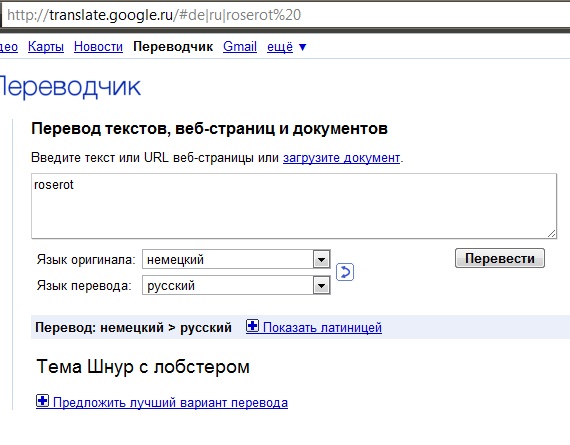Image resolution: width=570 pixels, height=445 pixels.
Task: Click the browser address bar URL
Action: point(154,15)
